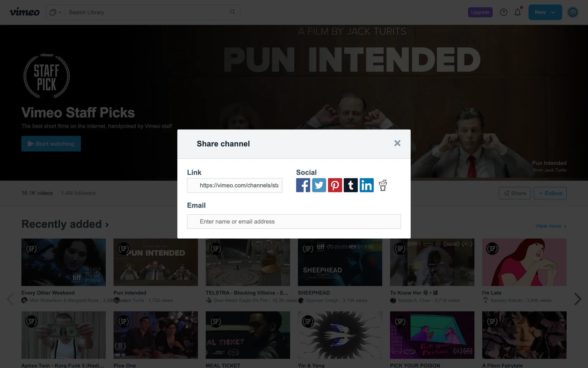Focus the email address input field

click(294, 221)
